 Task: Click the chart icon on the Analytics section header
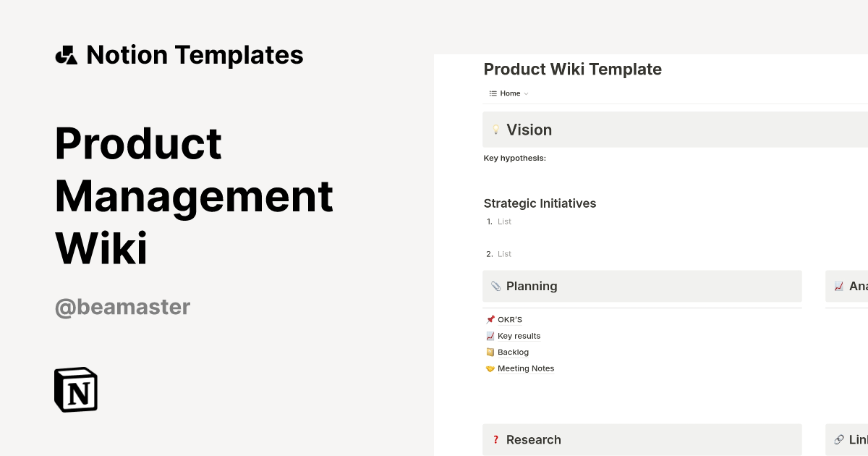point(839,286)
